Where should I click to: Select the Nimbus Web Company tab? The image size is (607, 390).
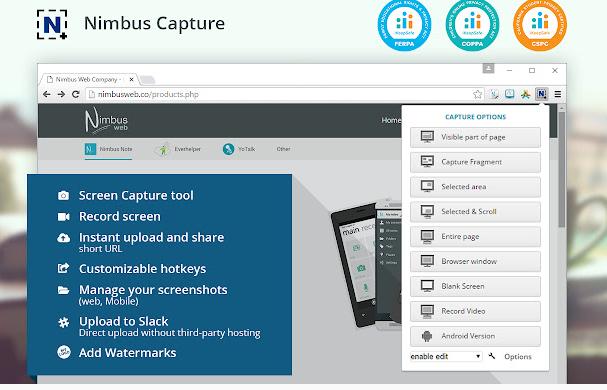click(88, 79)
